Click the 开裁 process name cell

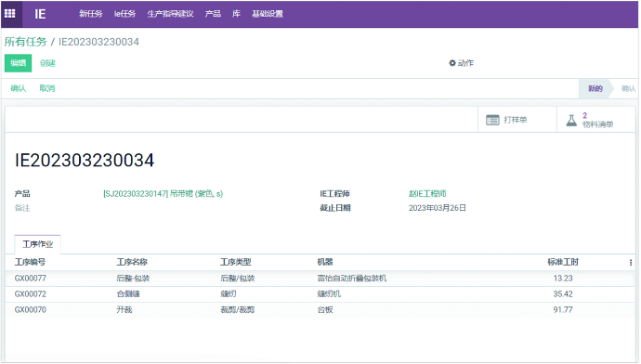pyautogui.click(x=124, y=309)
